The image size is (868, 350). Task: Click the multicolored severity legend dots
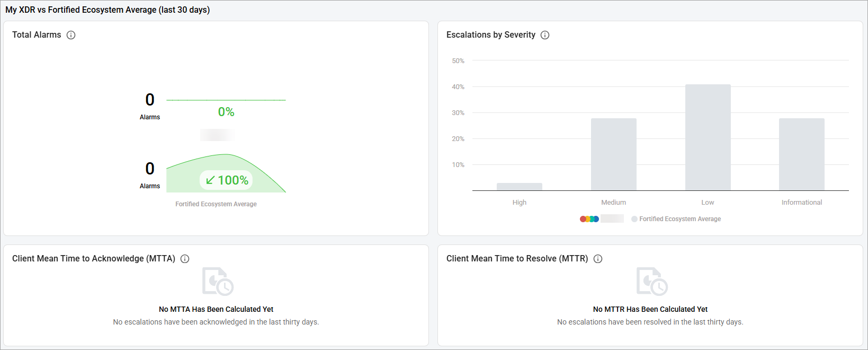[x=589, y=219]
